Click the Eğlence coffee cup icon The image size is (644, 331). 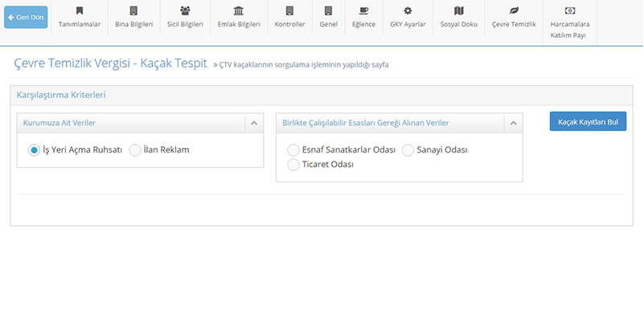click(363, 10)
